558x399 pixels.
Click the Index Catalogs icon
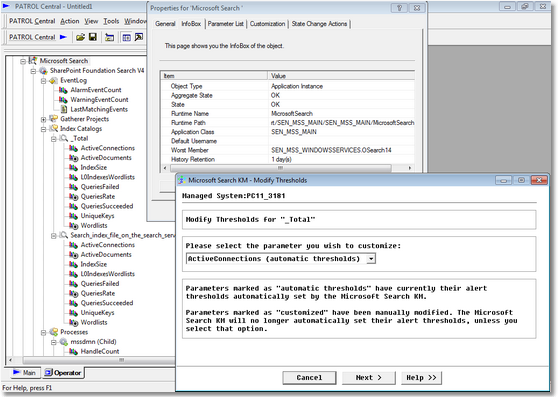click(53, 128)
